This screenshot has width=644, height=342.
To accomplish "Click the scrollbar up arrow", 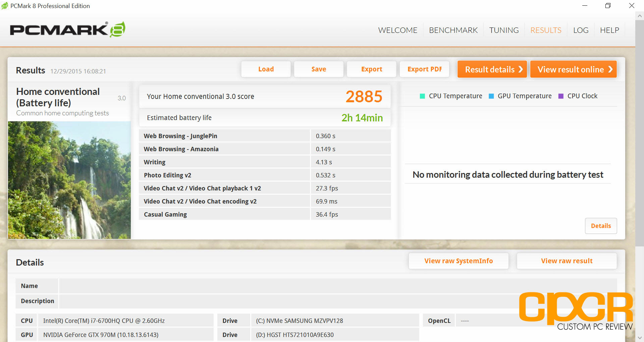I will coord(640,16).
